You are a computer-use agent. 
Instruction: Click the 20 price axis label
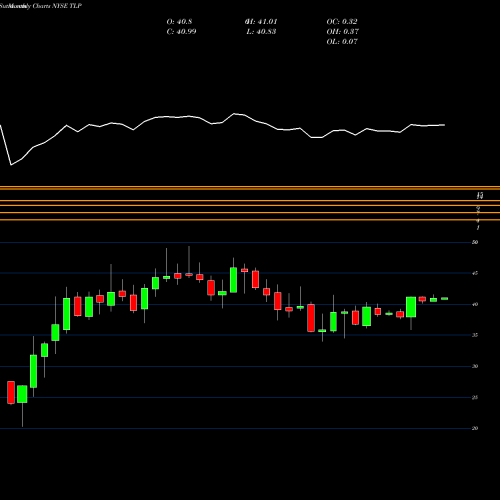[x=475, y=428]
